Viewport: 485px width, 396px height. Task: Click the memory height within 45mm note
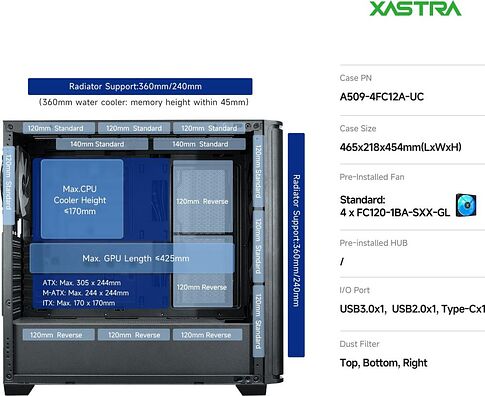pyautogui.click(x=144, y=102)
